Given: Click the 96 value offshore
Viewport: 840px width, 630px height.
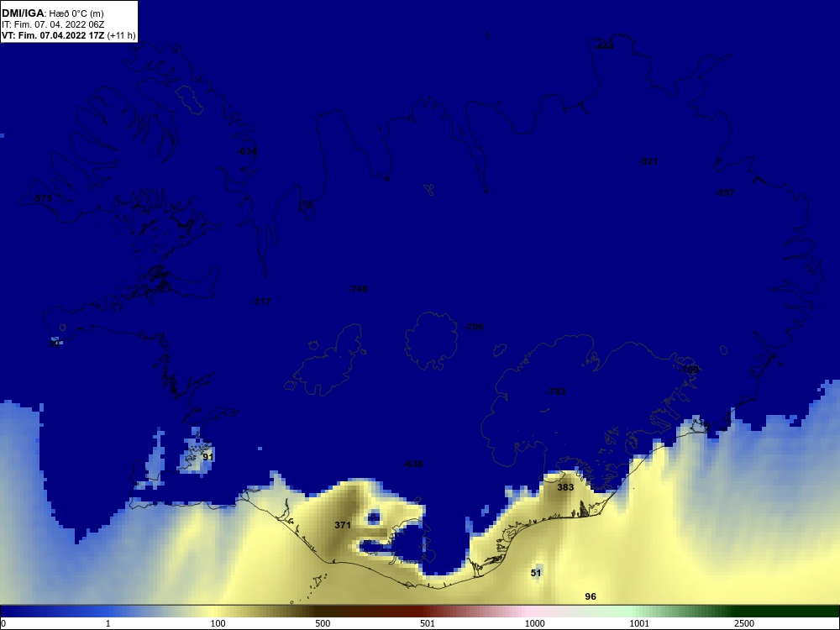Looking at the screenshot, I should pos(591,596).
